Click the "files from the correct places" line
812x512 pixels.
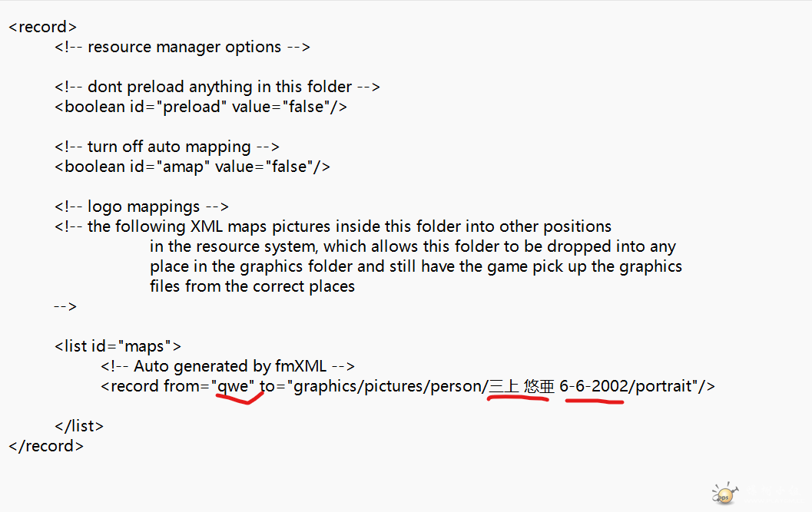point(252,286)
